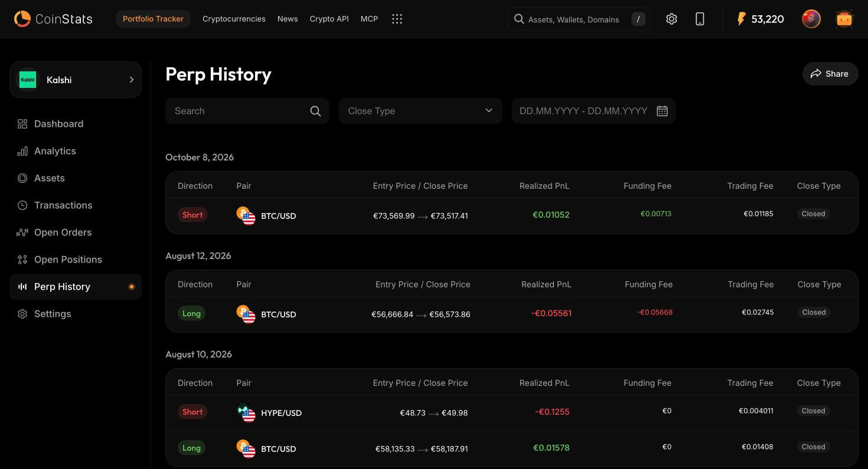The height and width of the screenshot is (469, 868).
Task: Click the €0.01578 realized PnL value
Action: 552,448
